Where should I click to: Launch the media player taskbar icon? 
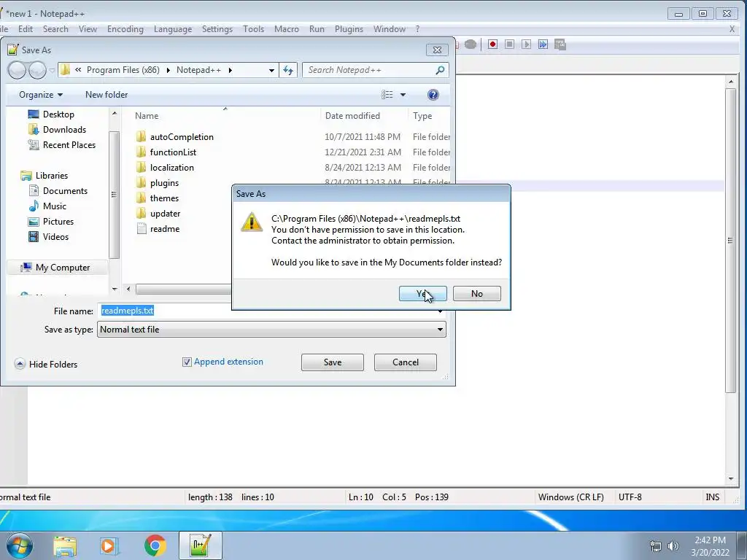click(x=109, y=545)
